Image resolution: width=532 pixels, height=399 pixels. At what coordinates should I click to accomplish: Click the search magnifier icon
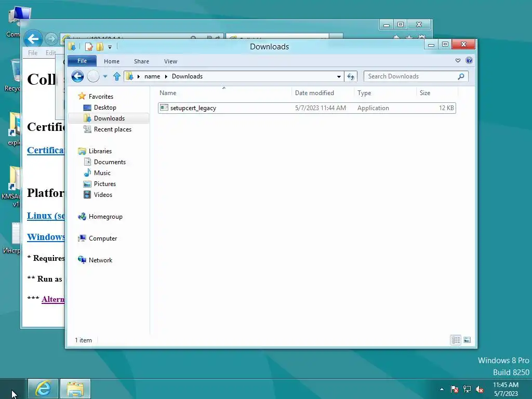click(x=461, y=76)
